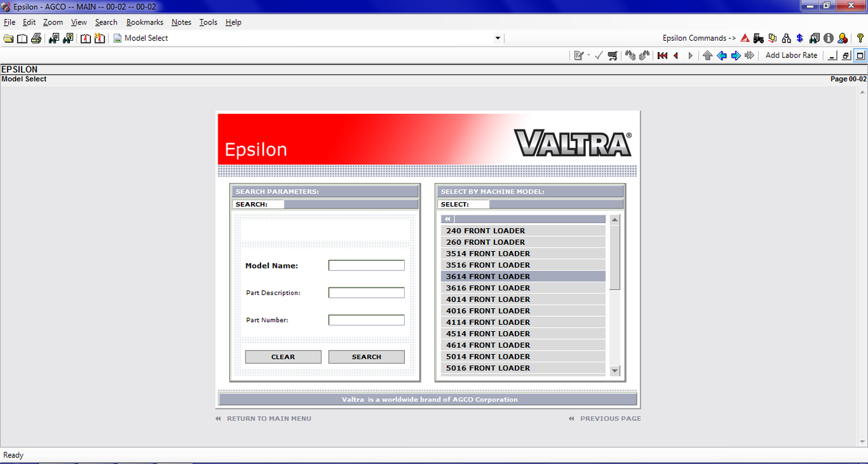The image size is (868, 464).
Task: Click the open book icon in toolbar
Action: 22,39
